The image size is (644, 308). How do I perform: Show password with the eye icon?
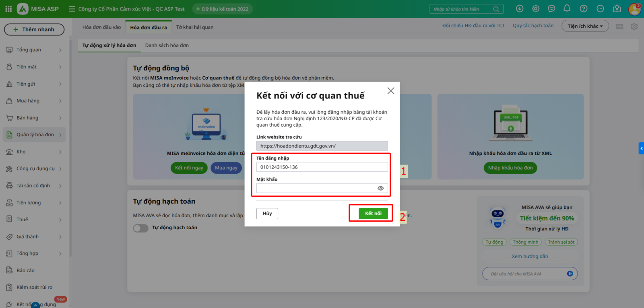pos(380,188)
